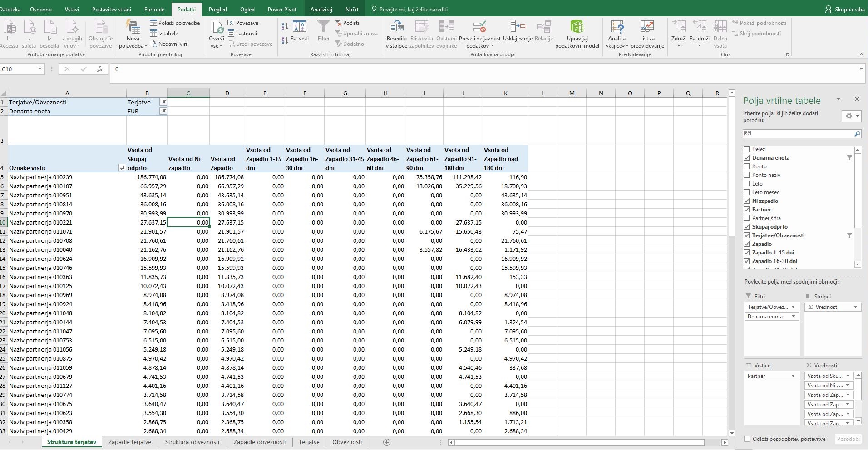Open the Terjatve/Obveznosti filter dropdown in B1
The image size is (868, 450).
(x=163, y=102)
